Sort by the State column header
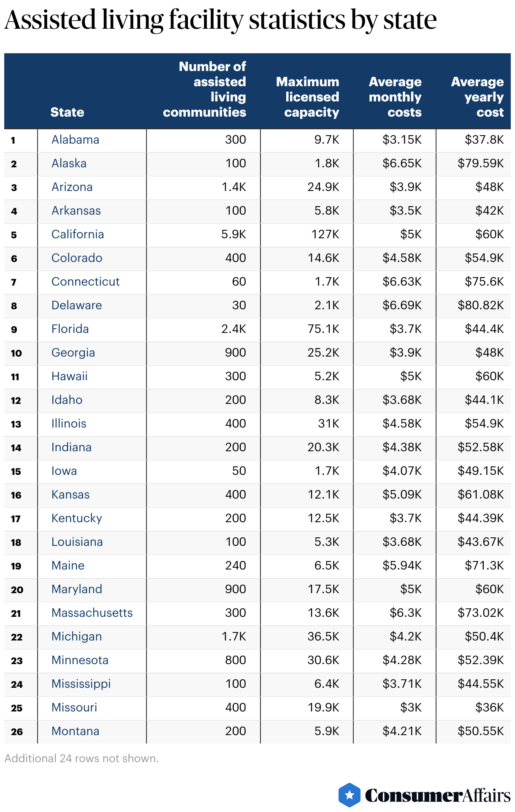515x812 pixels. coord(67,112)
